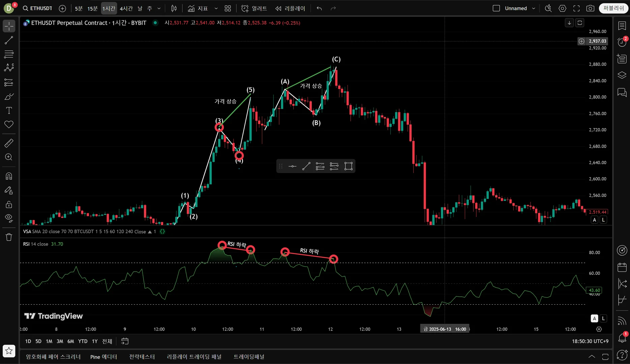Maximize the bottom panel
This screenshot has height=364, width=630.
[x=605, y=357]
